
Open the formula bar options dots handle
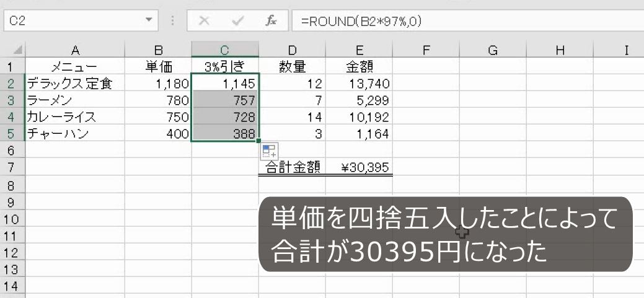tap(173, 21)
